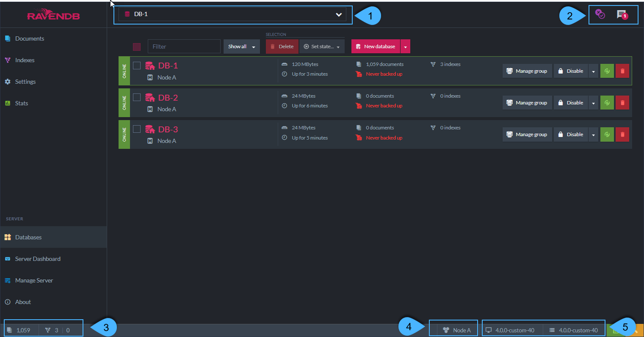Open the DB-3 database name link
The height and width of the screenshot is (337, 644).
pyautogui.click(x=168, y=129)
